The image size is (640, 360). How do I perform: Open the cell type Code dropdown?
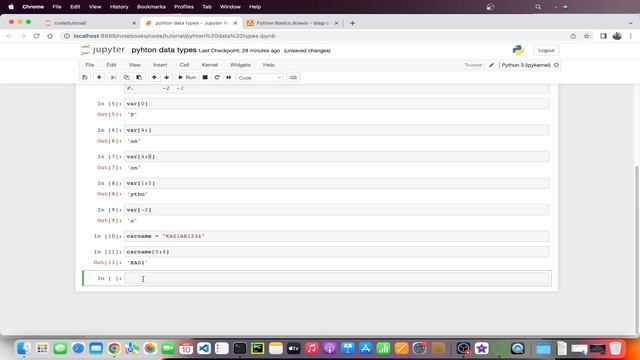pos(260,78)
